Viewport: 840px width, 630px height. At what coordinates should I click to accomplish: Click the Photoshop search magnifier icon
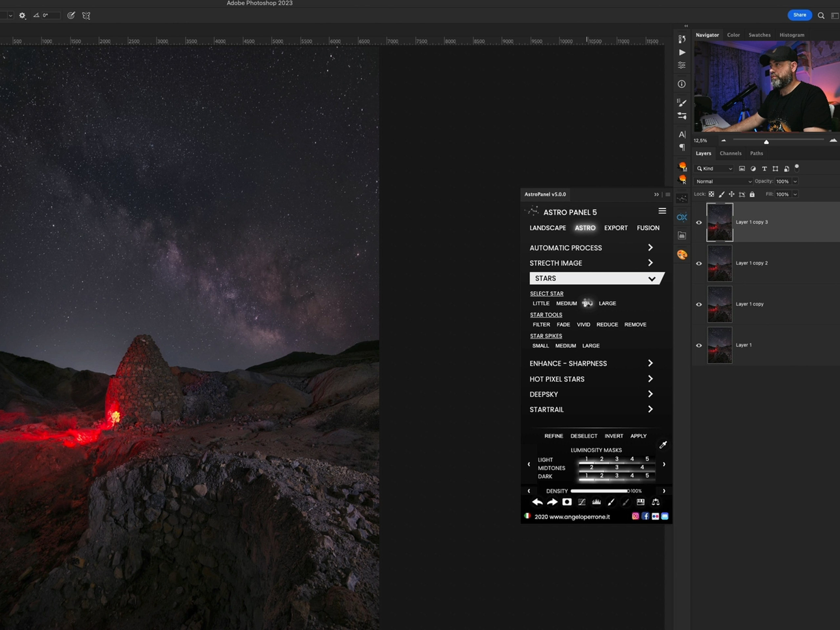click(821, 15)
